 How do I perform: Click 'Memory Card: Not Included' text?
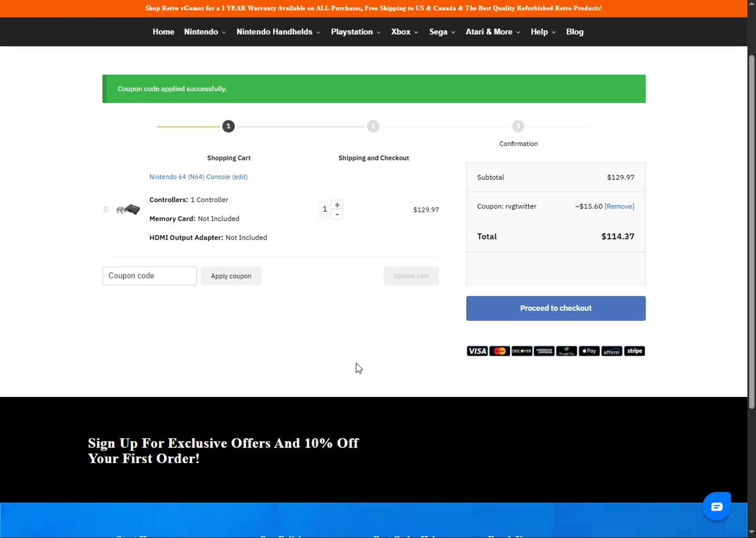click(194, 219)
